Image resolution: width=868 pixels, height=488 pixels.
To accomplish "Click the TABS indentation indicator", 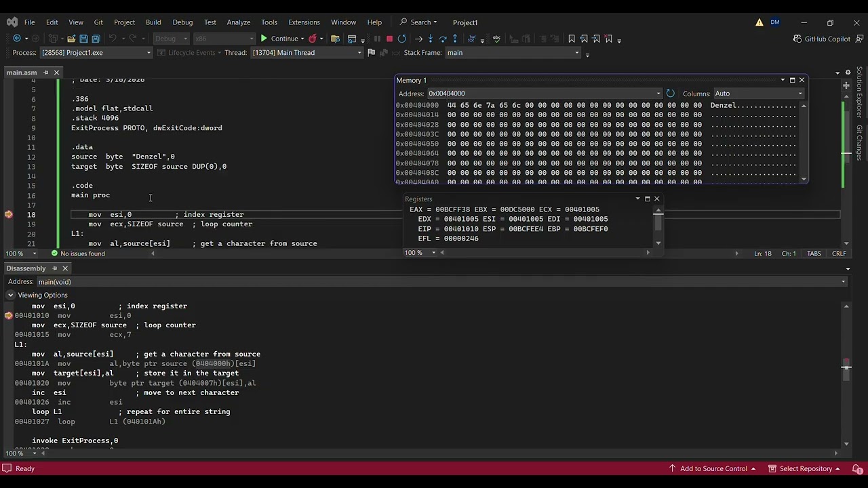I will pos(814,253).
